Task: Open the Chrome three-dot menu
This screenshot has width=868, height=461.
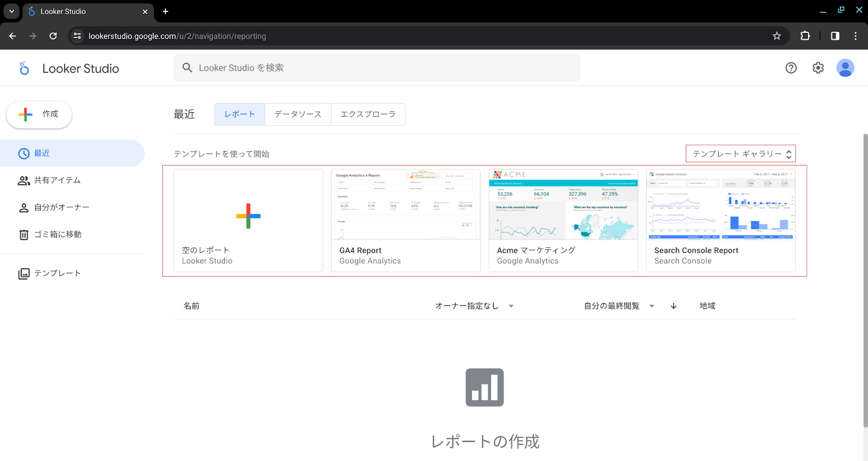Action: point(856,36)
